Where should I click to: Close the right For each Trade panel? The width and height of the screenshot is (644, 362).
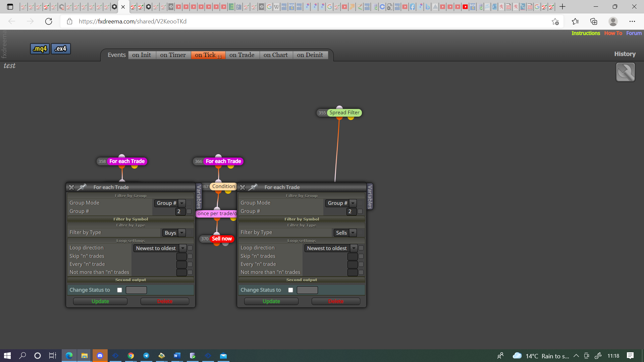point(243,187)
